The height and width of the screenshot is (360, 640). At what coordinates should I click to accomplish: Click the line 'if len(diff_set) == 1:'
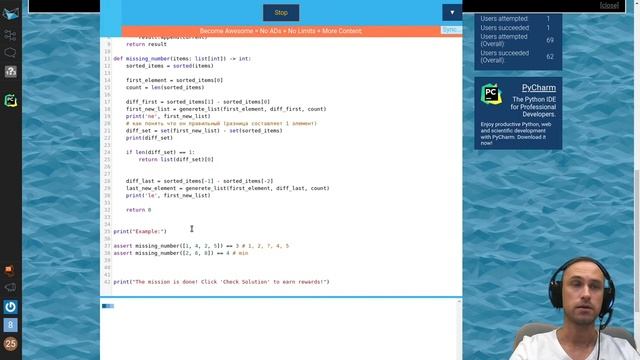click(160, 152)
